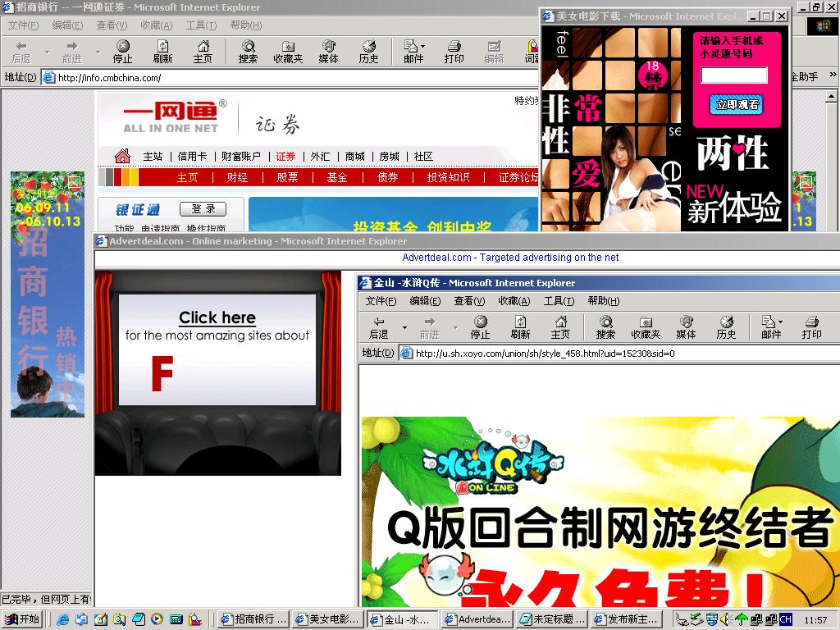Select 基金 tab on red securities bar
Viewport: 840px width, 630px height.
click(337, 177)
